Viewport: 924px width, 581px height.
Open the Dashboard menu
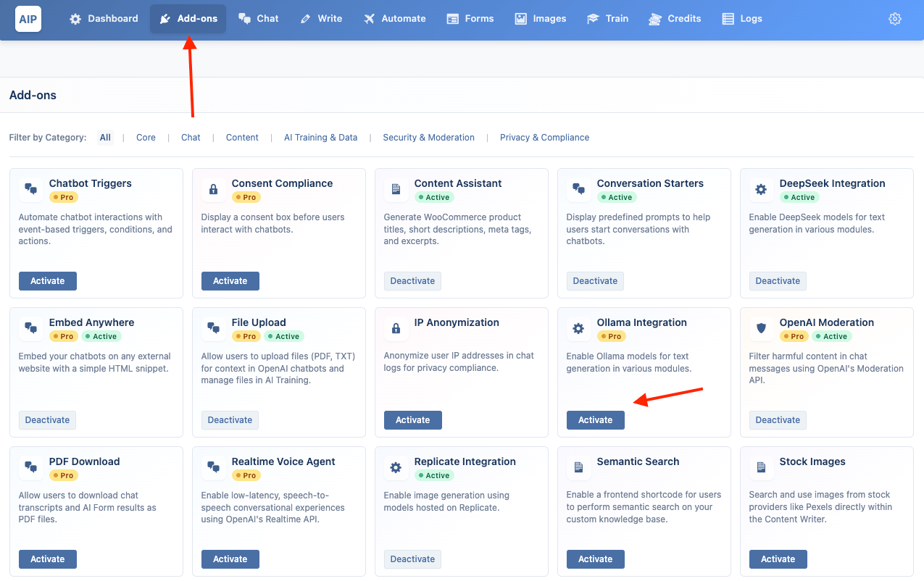104,19
